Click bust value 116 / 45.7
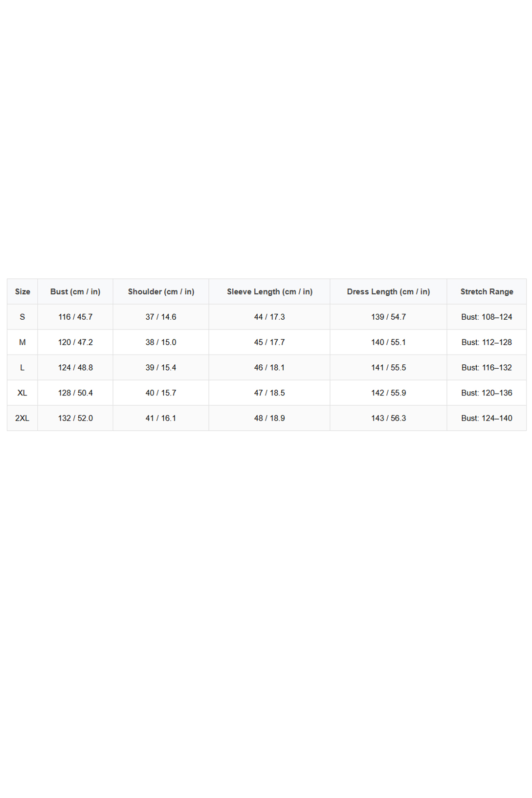 click(75, 317)
